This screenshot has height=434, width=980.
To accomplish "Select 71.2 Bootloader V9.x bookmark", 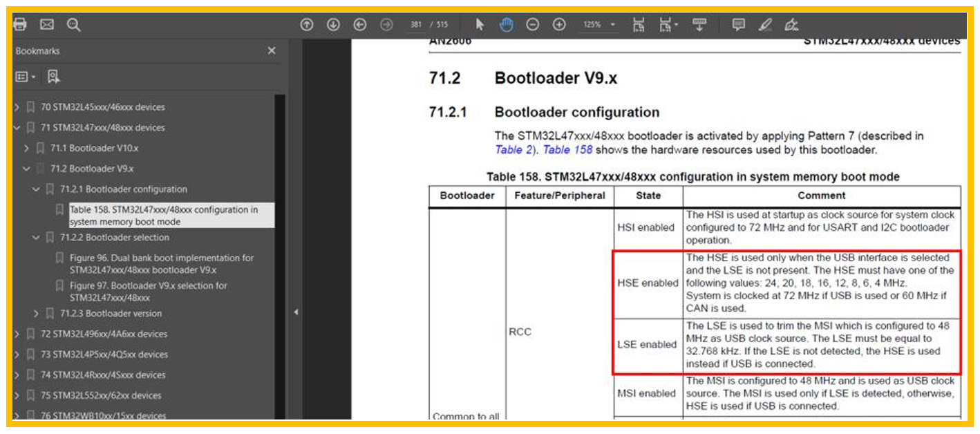I will 92,169.
